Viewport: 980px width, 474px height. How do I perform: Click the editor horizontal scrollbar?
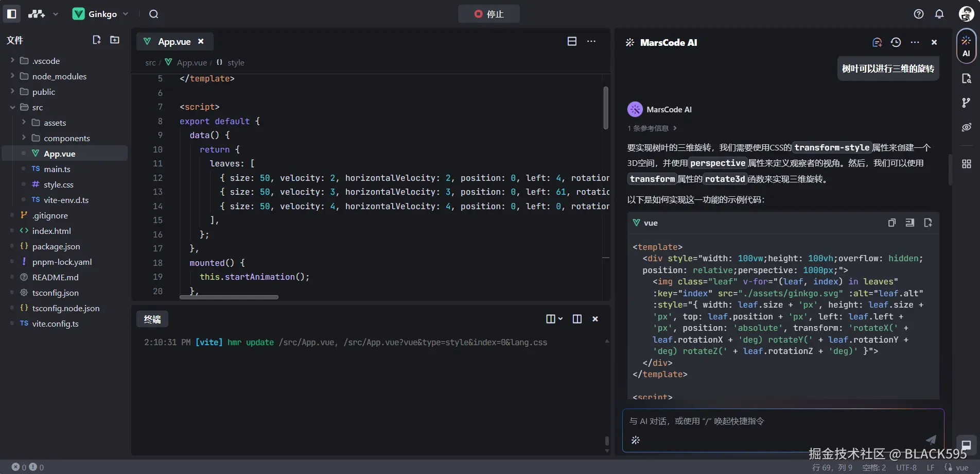point(229,297)
